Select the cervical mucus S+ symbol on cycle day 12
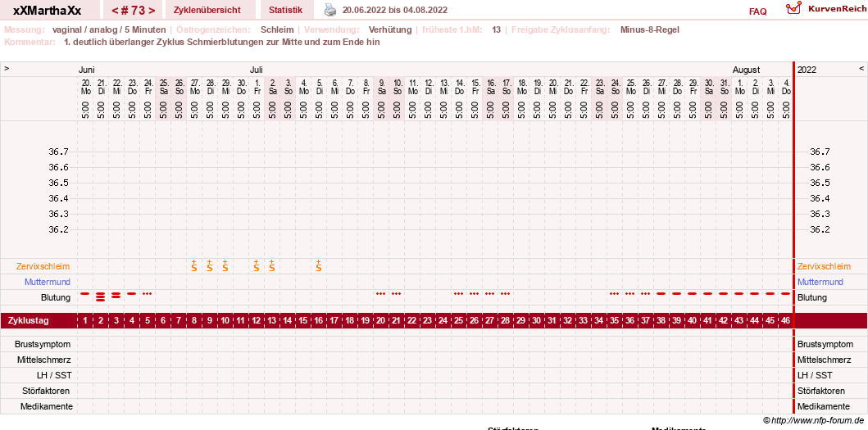This screenshot has height=430, width=868. tap(257, 265)
